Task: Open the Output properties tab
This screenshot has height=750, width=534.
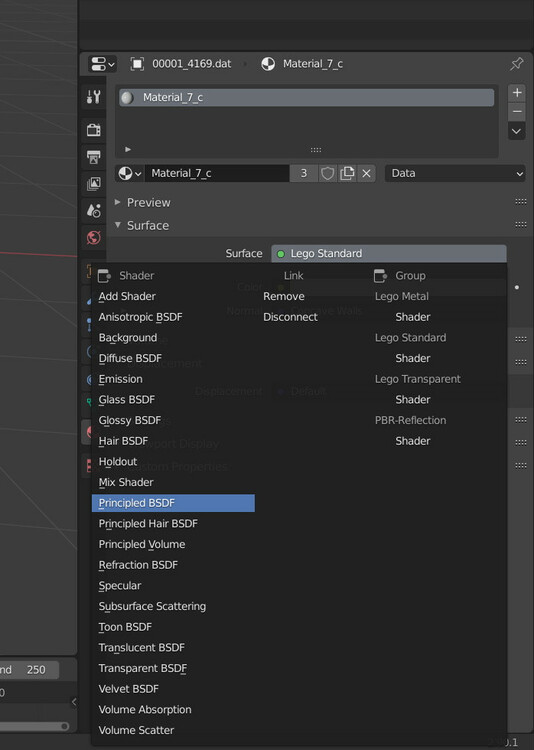Action: 93,157
